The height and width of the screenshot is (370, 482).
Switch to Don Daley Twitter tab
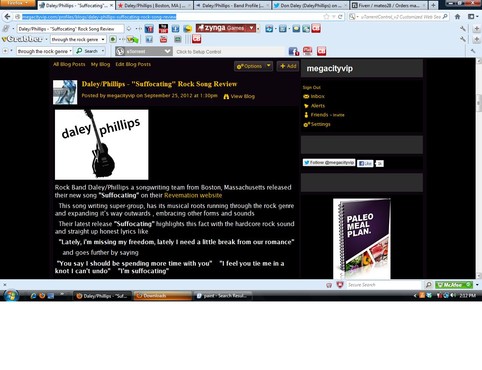(x=310, y=6)
